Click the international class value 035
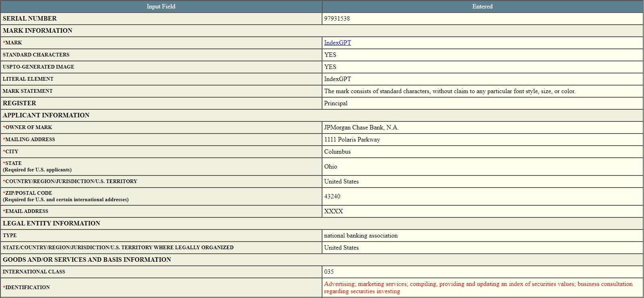Screen dimensions: 644x298 coord(329,272)
